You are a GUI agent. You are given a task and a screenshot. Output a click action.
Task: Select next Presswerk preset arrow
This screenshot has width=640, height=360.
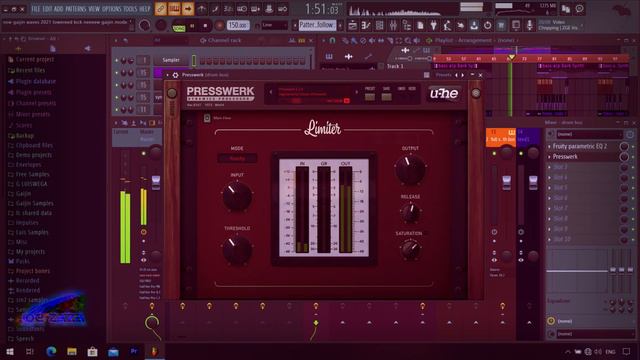click(462, 75)
